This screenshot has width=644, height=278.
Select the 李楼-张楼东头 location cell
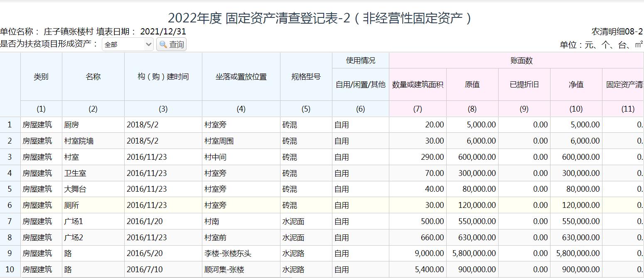click(228, 254)
